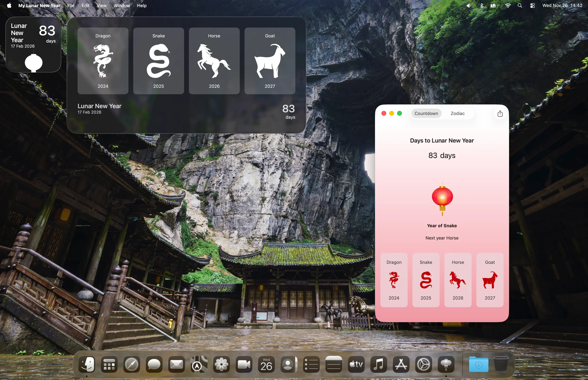Click the Horse 2026 card in the large widget
Image resolution: width=588 pixels, height=380 pixels.
click(214, 61)
